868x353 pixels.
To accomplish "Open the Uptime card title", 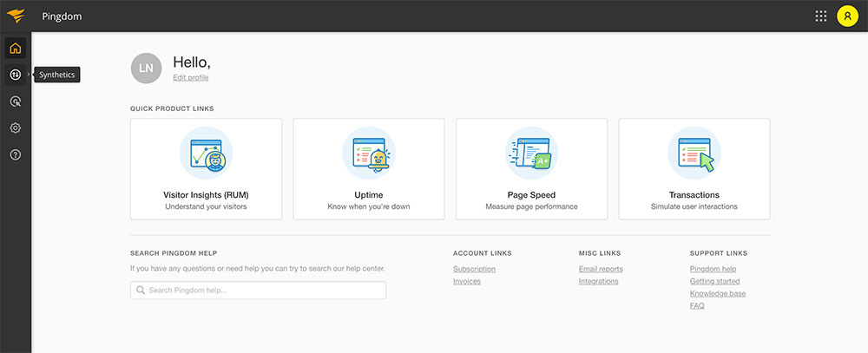I will click(369, 195).
